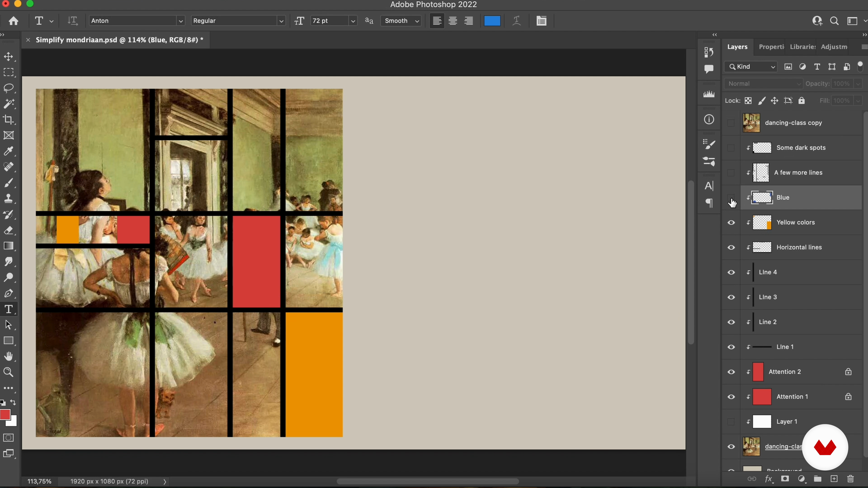
Task: Switch to the Adjustments tab
Action: (834, 47)
